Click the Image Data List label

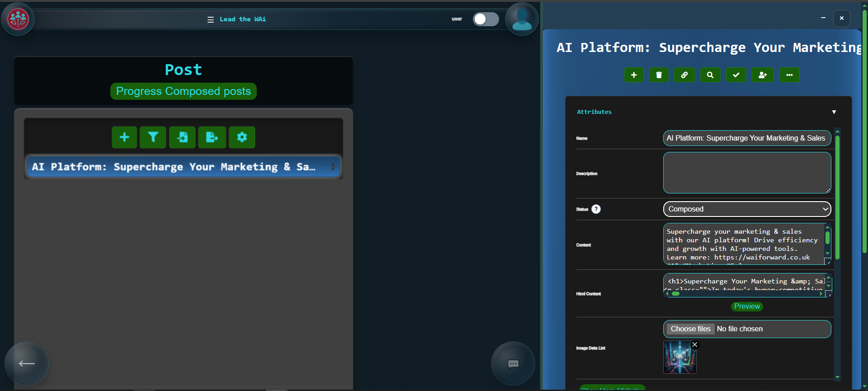coord(590,348)
